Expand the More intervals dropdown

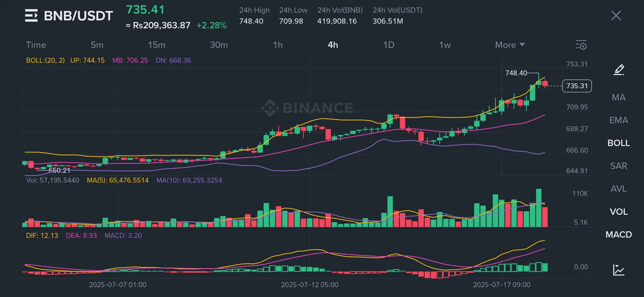510,45
